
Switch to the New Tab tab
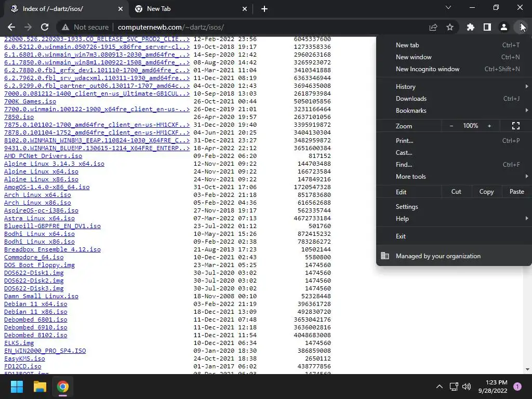tap(191, 9)
